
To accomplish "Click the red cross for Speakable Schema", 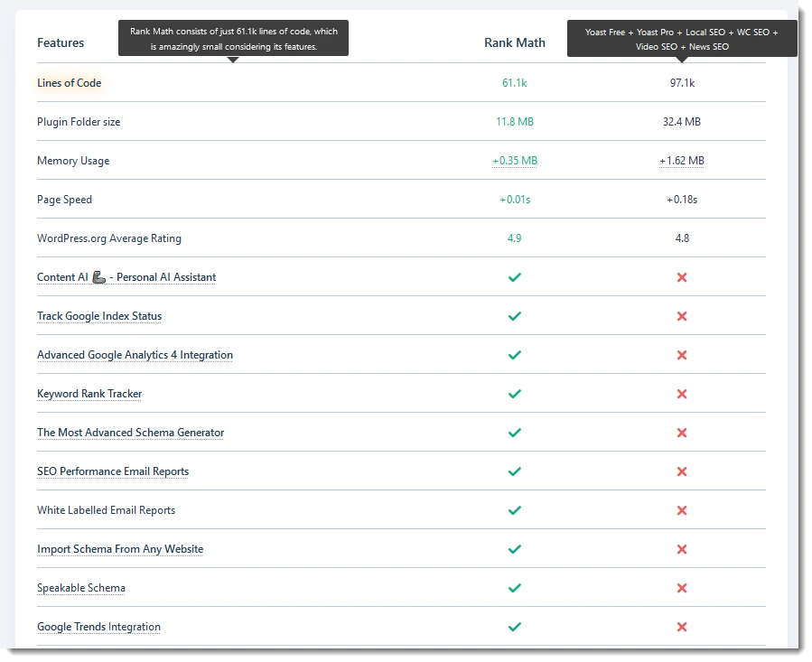I will (x=682, y=588).
